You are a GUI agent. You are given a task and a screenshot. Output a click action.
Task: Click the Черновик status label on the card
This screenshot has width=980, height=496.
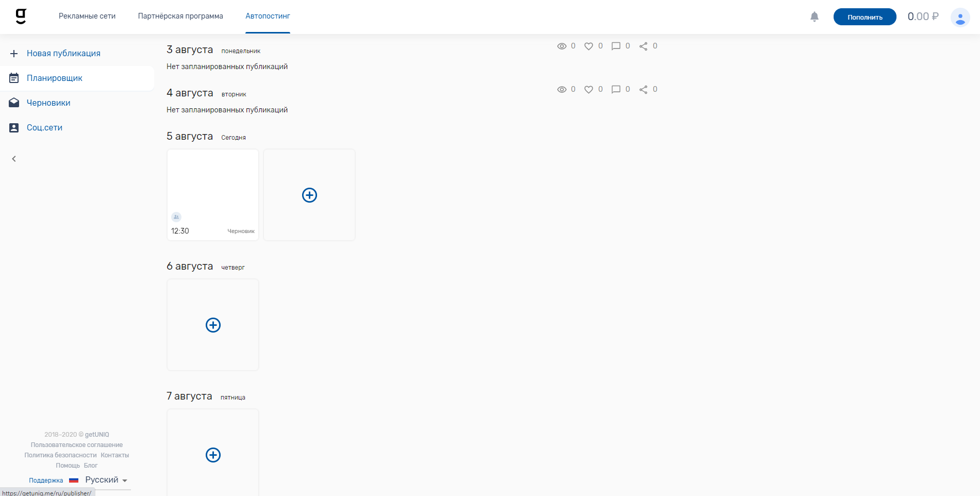pyautogui.click(x=241, y=231)
